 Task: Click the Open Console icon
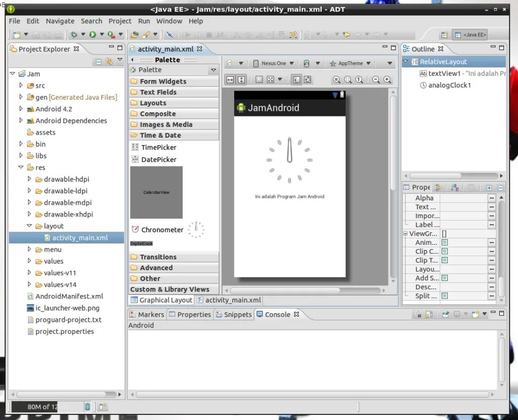[x=476, y=314]
